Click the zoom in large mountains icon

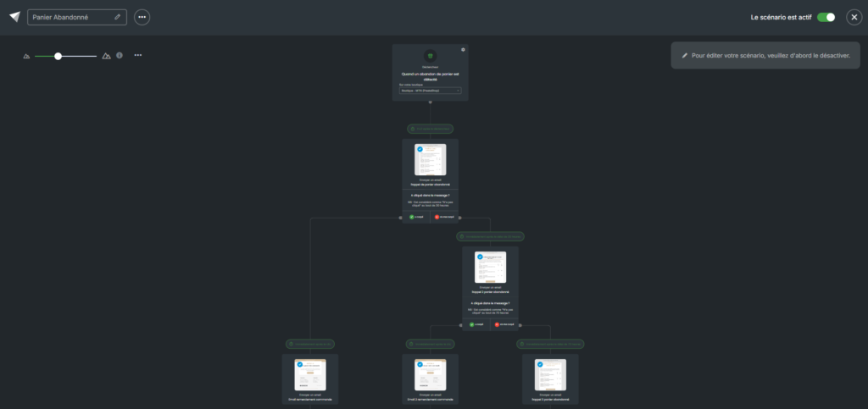[x=106, y=56]
